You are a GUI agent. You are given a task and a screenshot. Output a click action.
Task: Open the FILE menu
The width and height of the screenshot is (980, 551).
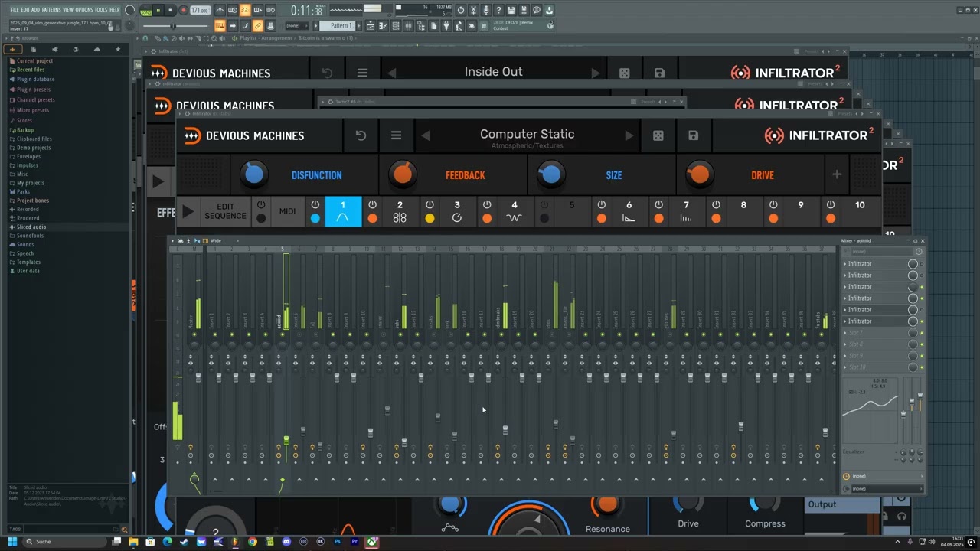[15, 10]
